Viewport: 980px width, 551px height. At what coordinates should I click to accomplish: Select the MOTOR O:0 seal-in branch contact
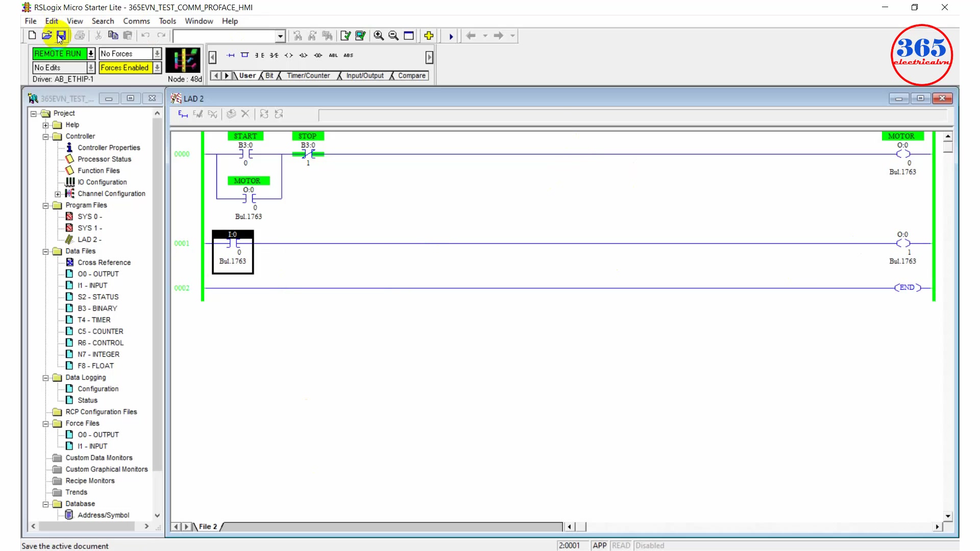point(249,198)
